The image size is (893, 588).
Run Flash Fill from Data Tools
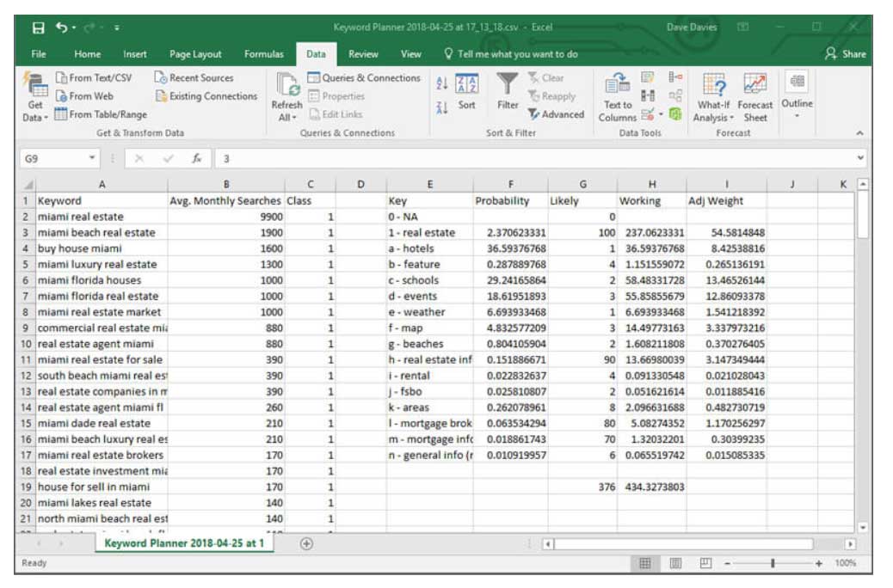(x=648, y=77)
